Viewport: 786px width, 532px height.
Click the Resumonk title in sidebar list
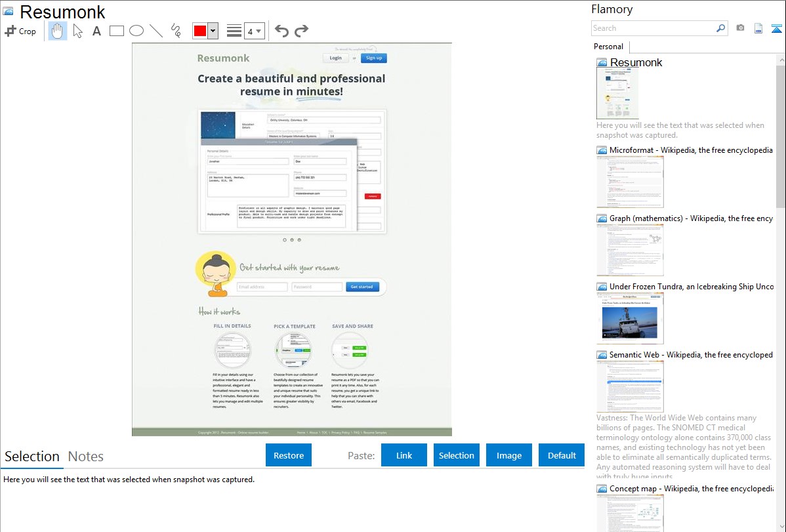pyautogui.click(x=636, y=63)
